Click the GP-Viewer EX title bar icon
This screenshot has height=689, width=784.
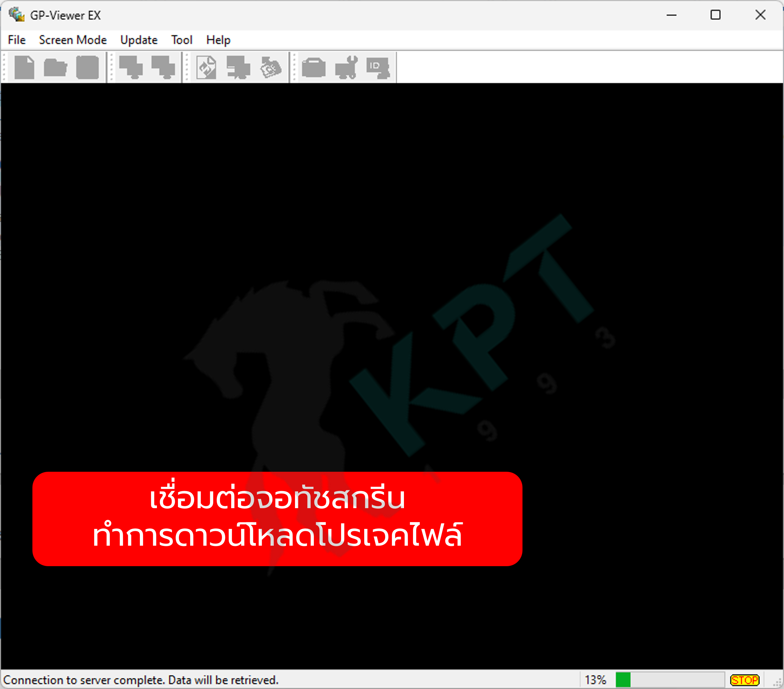pyautogui.click(x=16, y=15)
